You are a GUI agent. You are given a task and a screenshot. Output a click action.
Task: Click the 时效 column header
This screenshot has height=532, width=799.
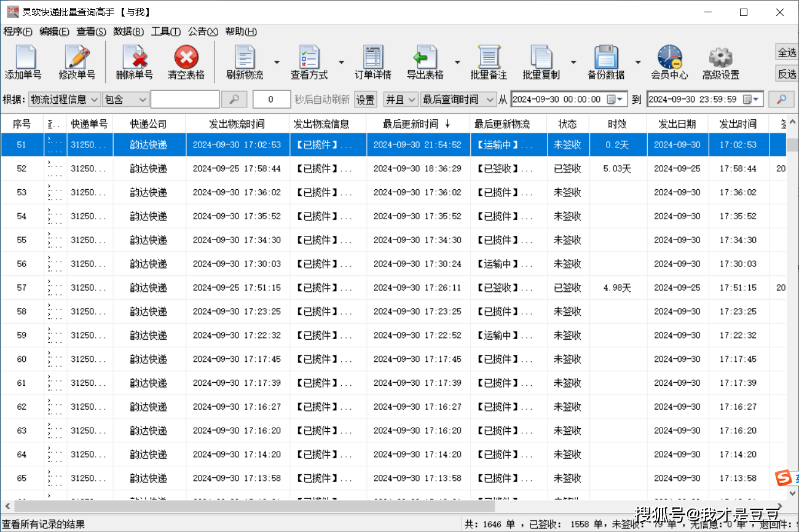pyautogui.click(x=617, y=124)
